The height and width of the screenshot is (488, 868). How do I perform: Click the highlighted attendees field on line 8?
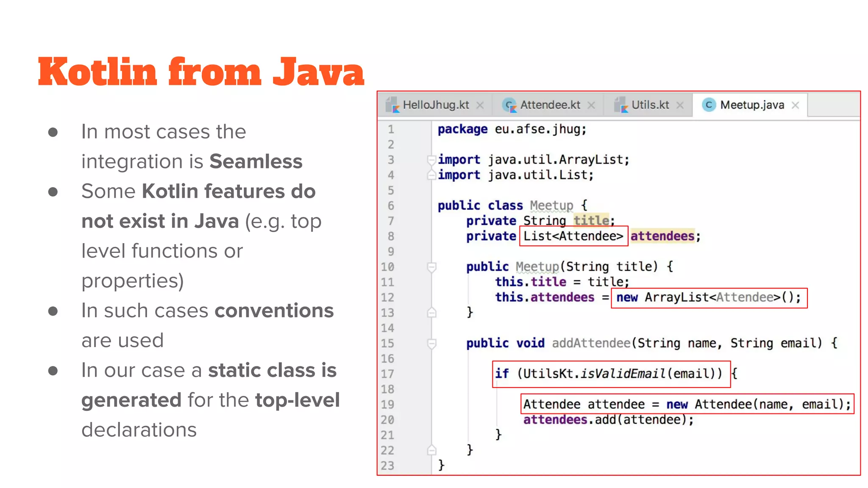click(662, 236)
